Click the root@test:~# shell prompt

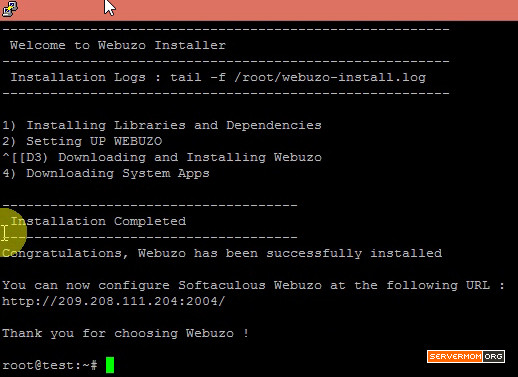pos(50,365)
